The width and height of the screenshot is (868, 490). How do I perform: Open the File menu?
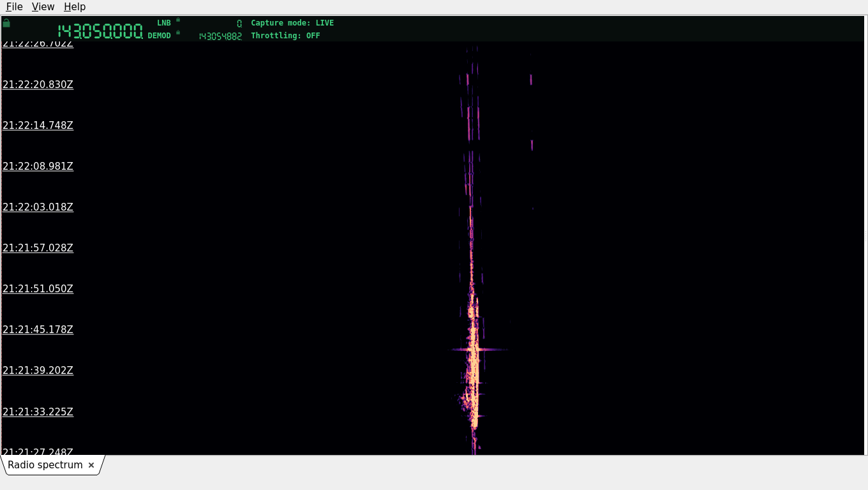pos(14,6)
